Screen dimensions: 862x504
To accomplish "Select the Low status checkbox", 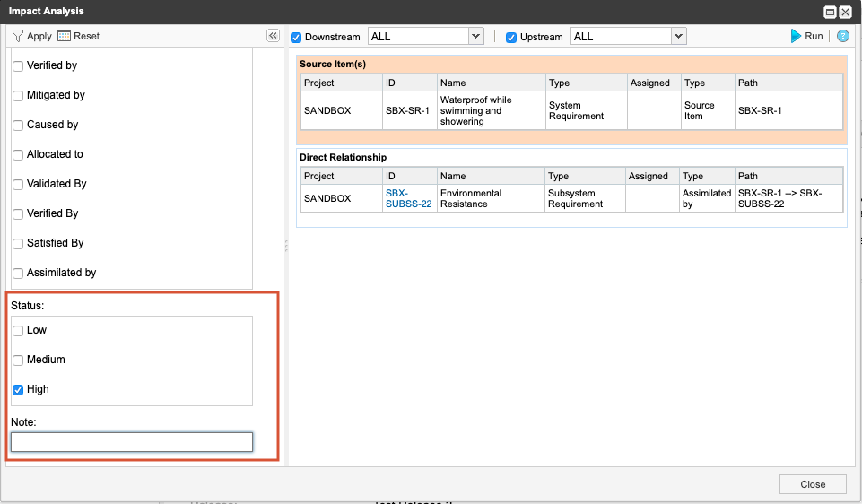I will click(x=18, y=331).
